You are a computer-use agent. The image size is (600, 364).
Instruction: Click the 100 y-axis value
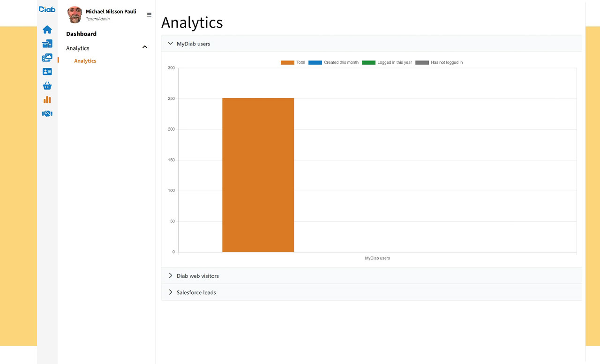(x=171, y=191)
